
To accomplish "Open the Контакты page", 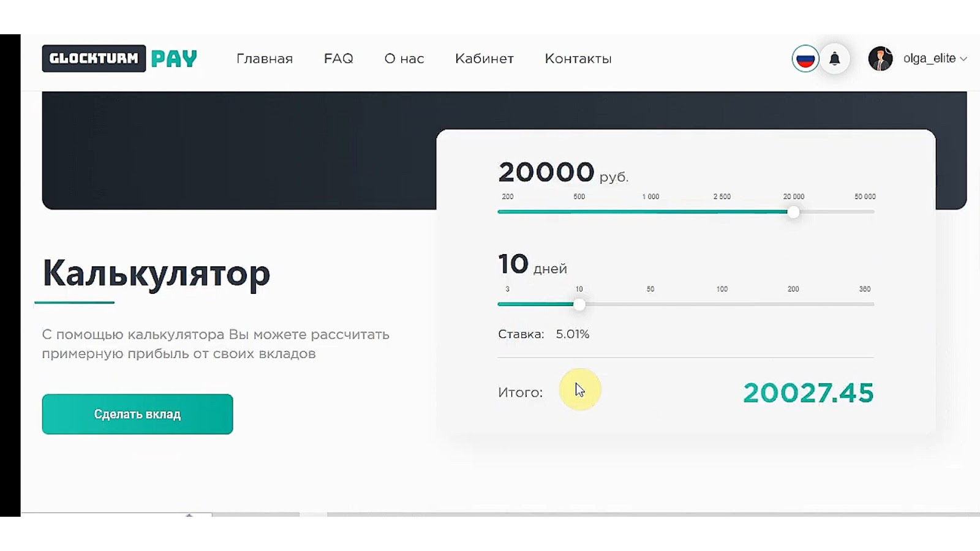I will [578, 59].
